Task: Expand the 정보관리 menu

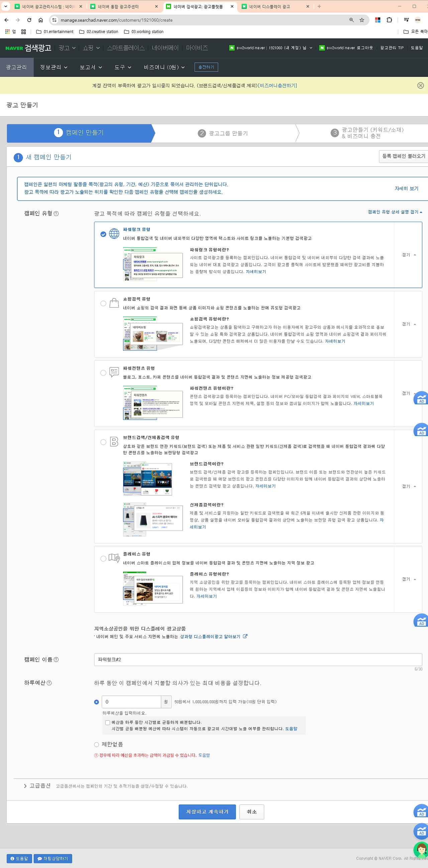Action: pos(53,67)
